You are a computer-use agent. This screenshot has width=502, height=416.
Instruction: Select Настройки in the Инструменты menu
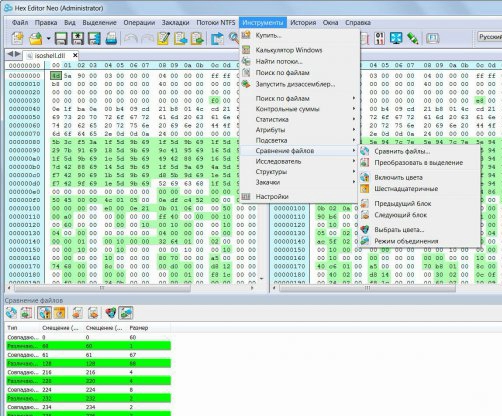(x=299, y=197)
